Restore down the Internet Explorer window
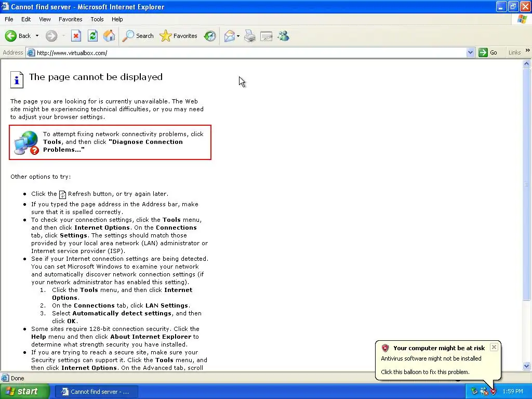The image size is (532, 399). (513, 6)
